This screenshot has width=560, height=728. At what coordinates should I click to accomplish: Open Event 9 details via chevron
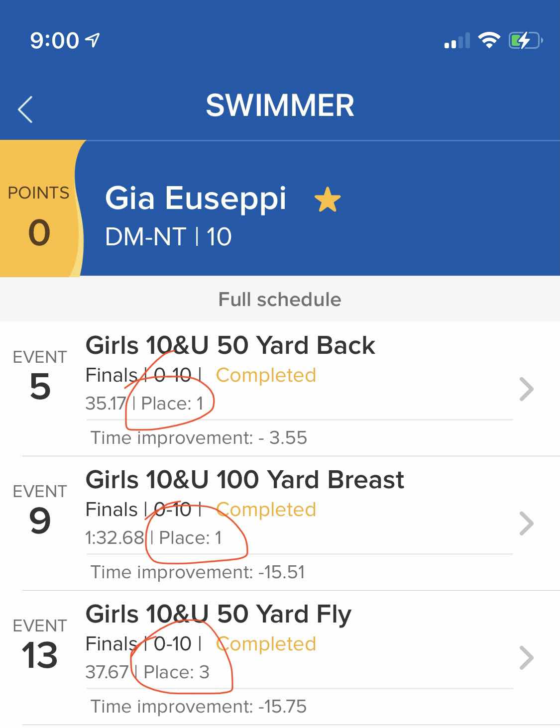[x=526, y=523]
